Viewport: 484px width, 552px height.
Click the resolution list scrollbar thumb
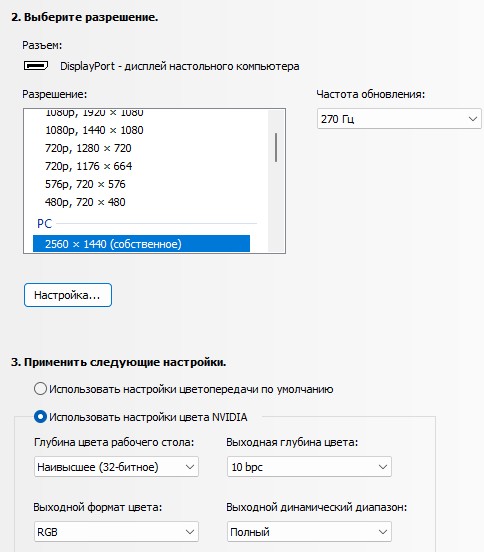(276, 148)
